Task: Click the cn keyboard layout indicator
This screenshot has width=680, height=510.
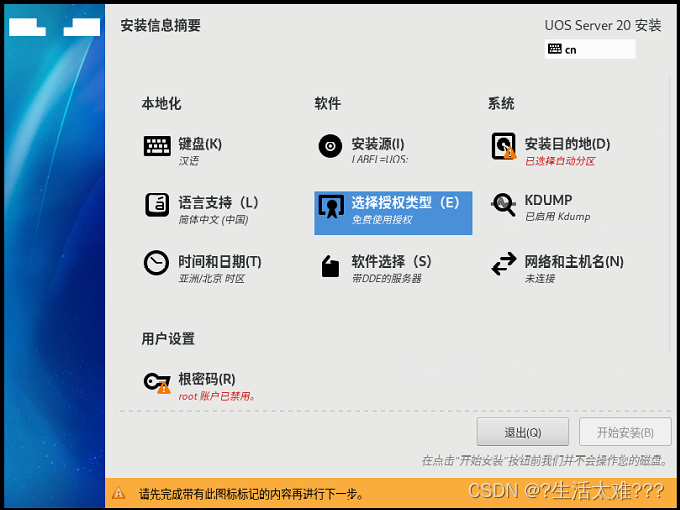Action: (590, 49)
